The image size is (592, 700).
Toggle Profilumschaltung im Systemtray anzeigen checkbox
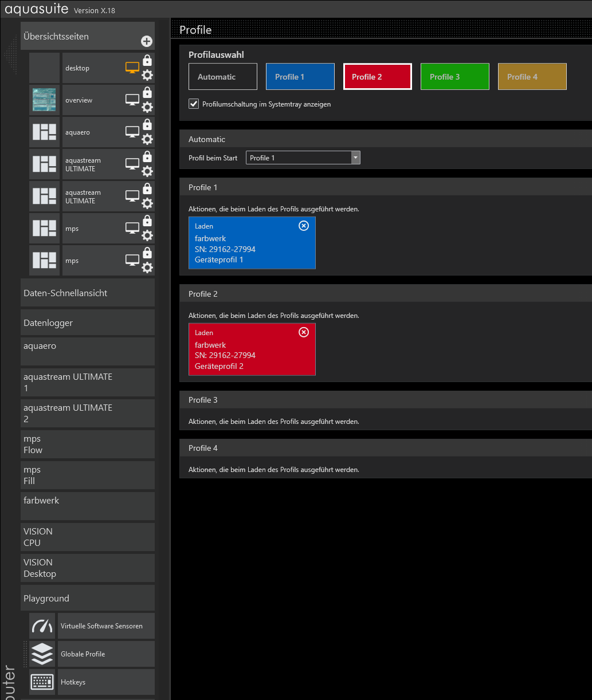point(194,104)
